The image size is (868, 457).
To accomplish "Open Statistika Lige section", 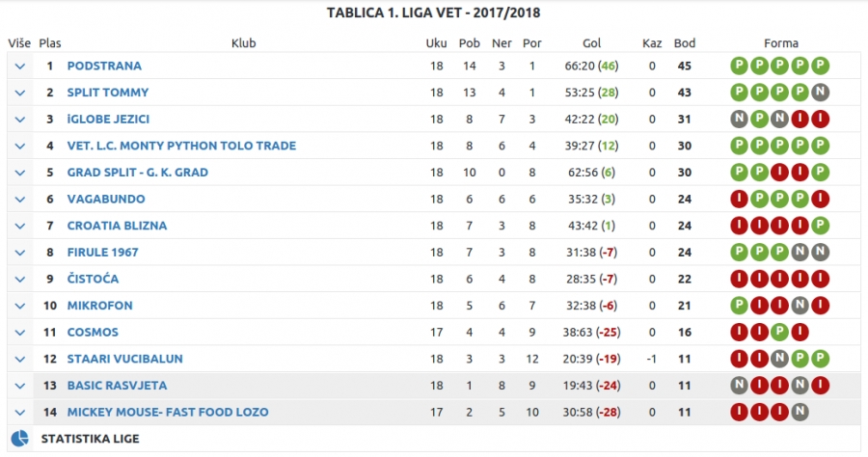I will tap(91, 439).
